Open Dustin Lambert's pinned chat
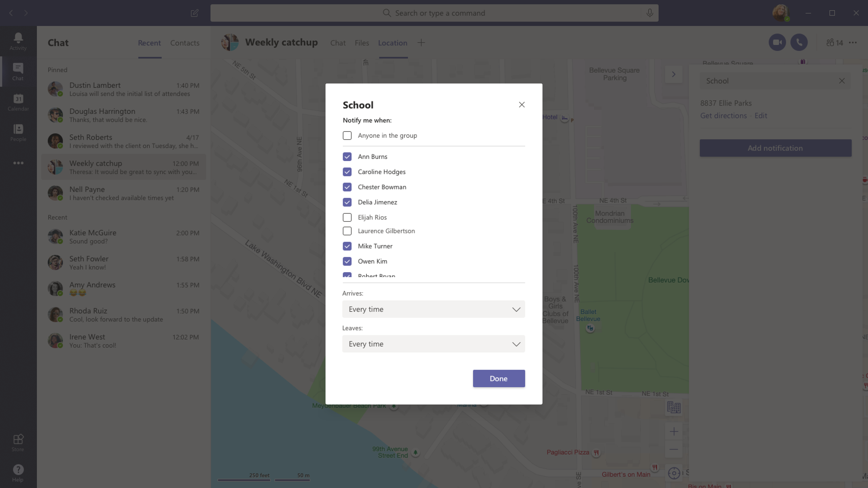 (124, 89)
